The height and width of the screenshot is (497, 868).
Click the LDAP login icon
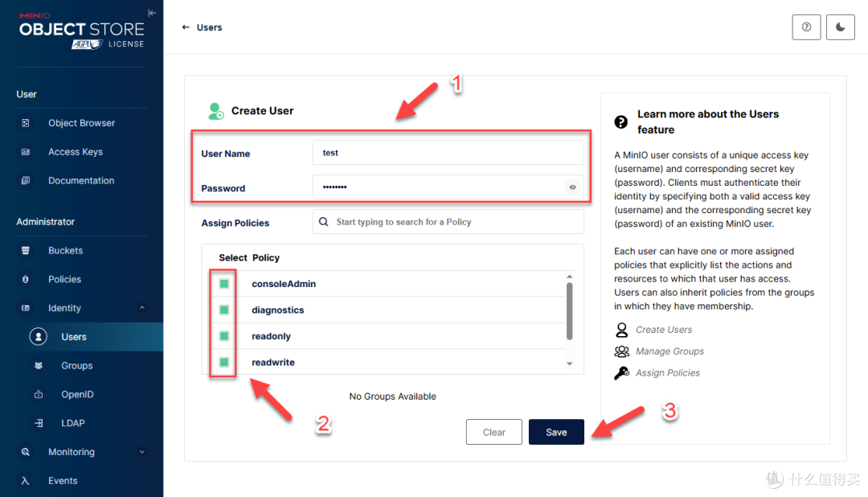coord(39,423)
